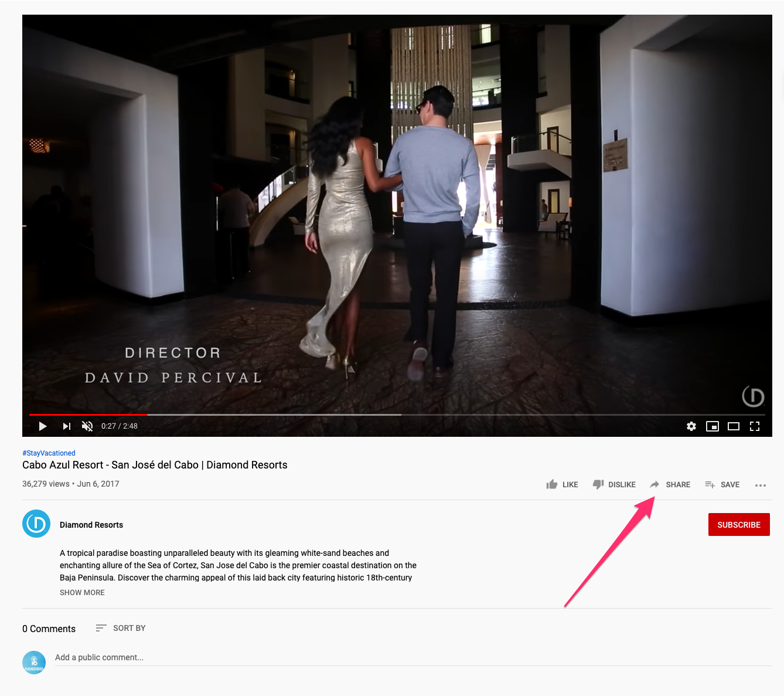Viewport: 784px width, 696px height.
Task: Open the SORT BY comments dropdown
Action: [121, 628]
